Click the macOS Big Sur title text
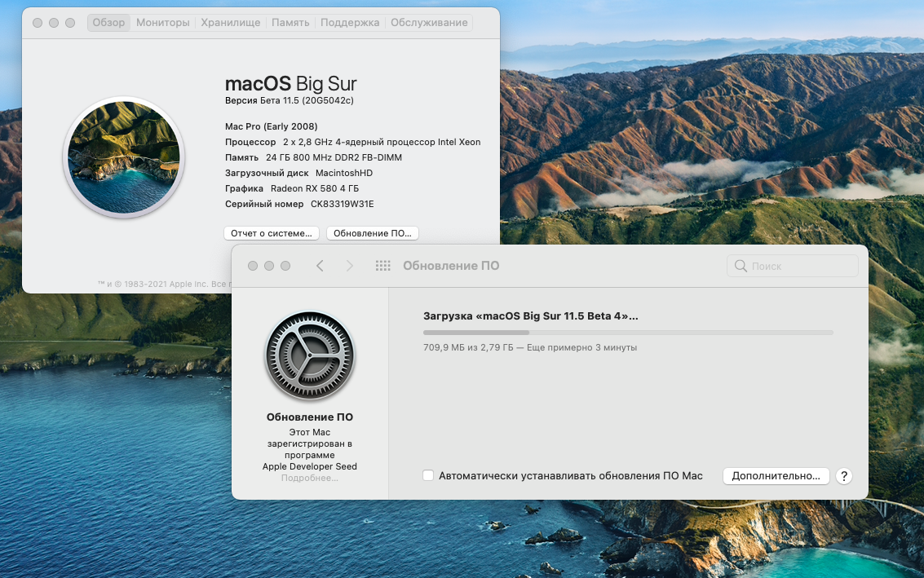 click(291, 84)
